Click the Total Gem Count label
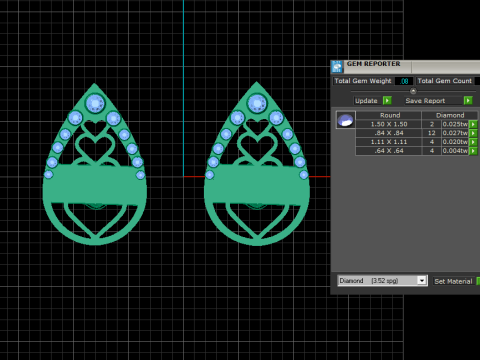This screenshot has height=360, width=480. pos(444,81)
